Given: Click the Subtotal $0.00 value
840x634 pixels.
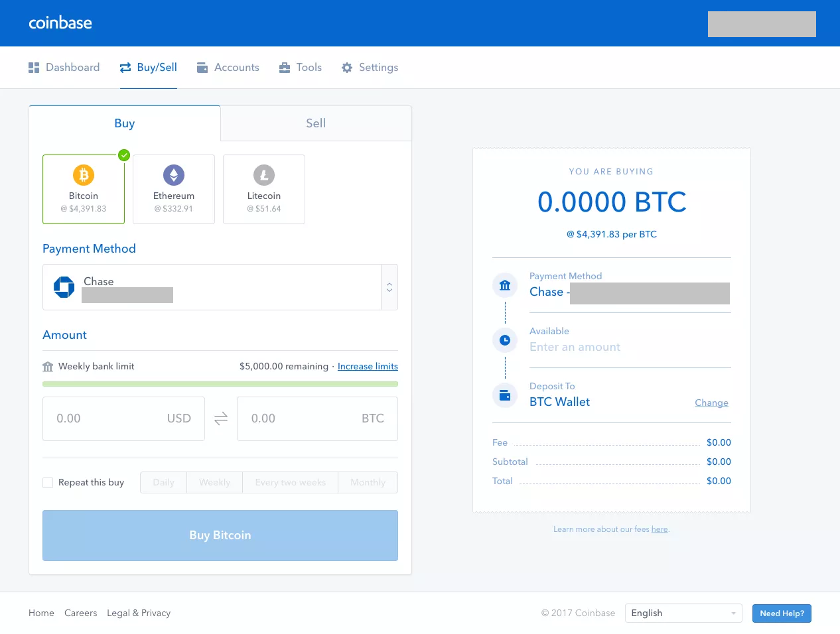Looking at the screenshot, I should tap(719, 462).
